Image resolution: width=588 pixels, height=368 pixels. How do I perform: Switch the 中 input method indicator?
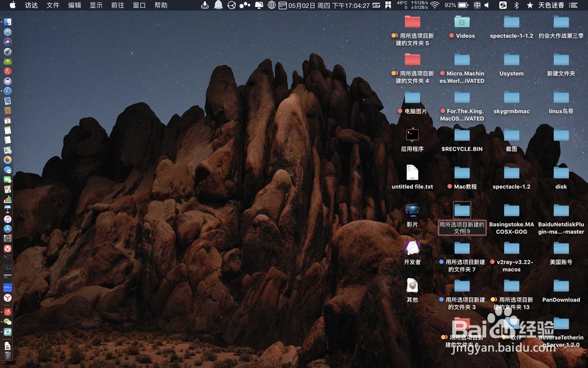click(x=477, y=5)
